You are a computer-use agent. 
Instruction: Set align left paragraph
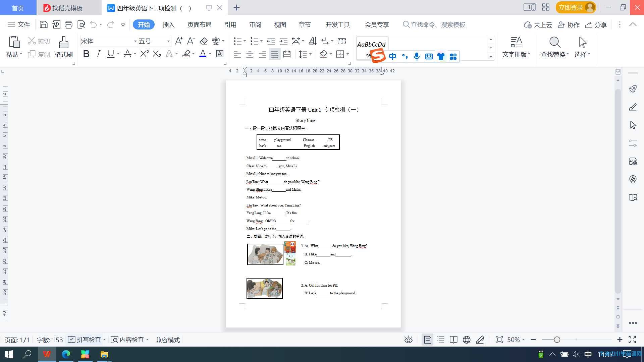(237, 54)
